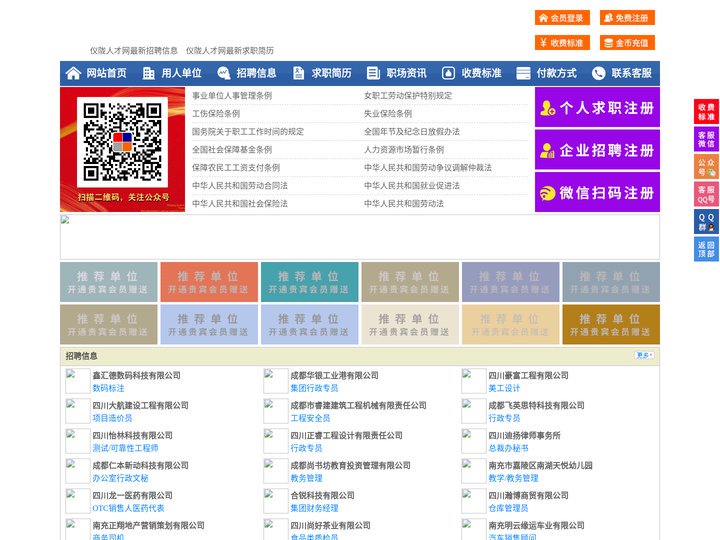This screenshot has width=720, height=540.
Task: Click the teal 推荐单位 tile
Action: click(x=309, y=282)
